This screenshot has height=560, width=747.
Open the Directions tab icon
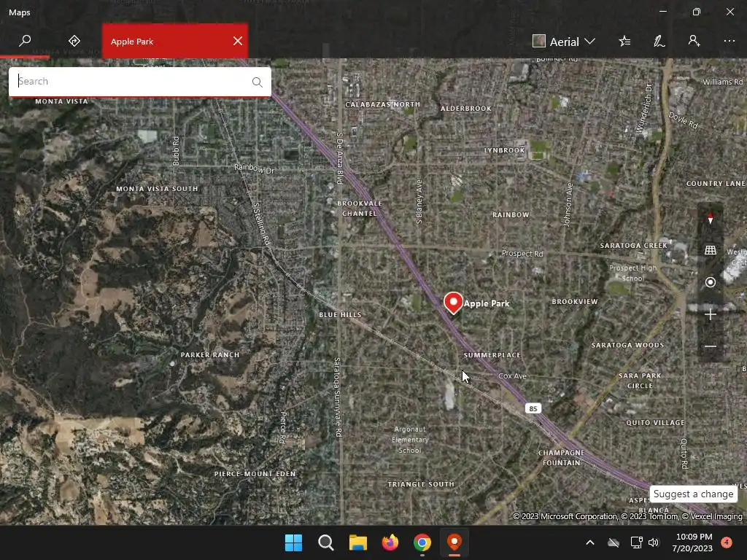click(74, 41)
